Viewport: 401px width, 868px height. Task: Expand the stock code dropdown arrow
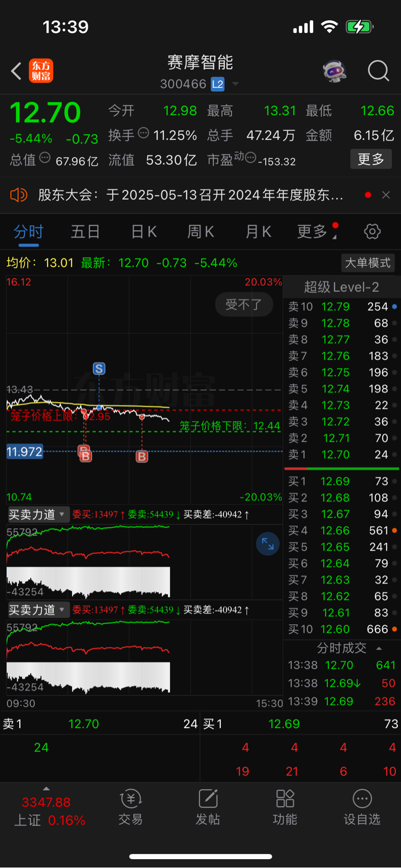(235, 84)
